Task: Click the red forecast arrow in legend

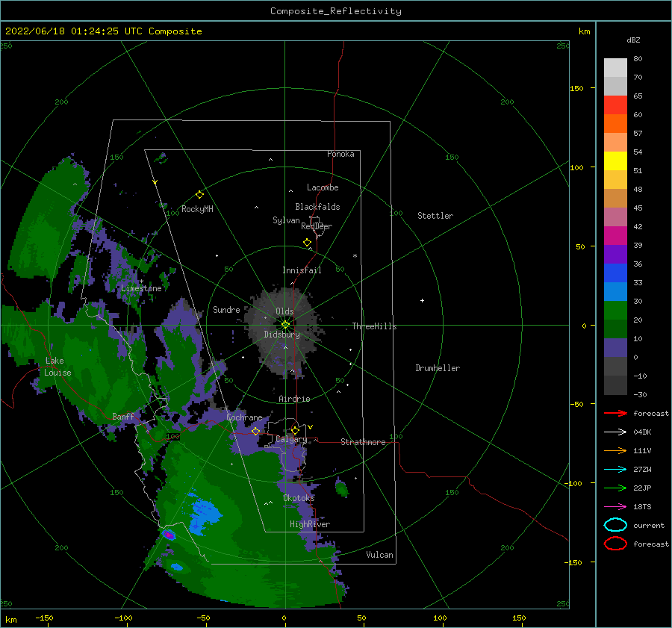Action: click(x=615, y=413)
